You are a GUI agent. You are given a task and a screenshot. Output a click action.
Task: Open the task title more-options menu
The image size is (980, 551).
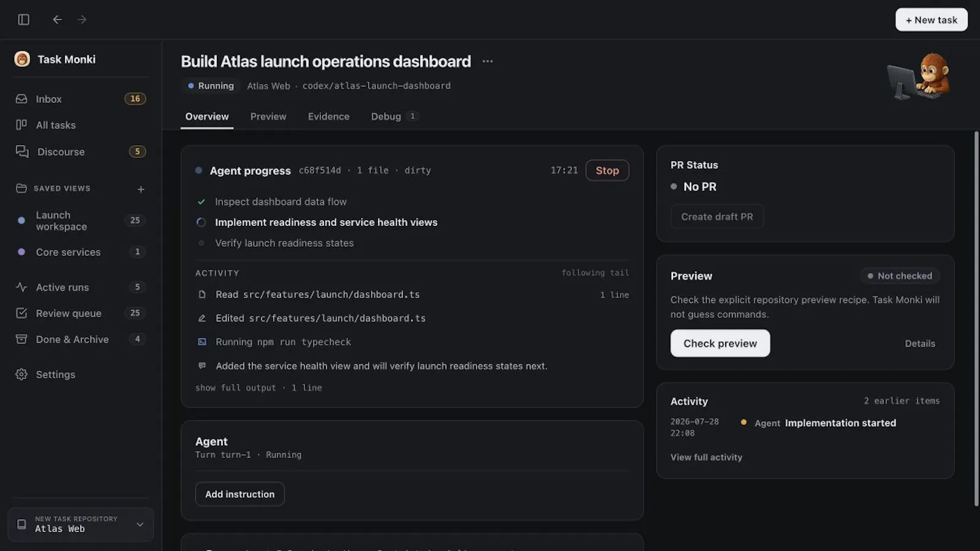pos(488,61)
